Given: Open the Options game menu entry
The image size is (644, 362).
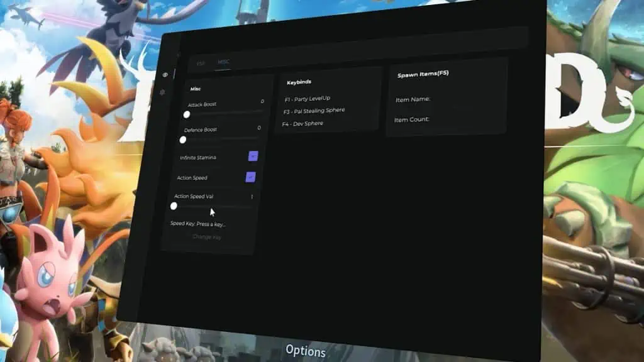Looking at the screenshot, I should [306, 351].
